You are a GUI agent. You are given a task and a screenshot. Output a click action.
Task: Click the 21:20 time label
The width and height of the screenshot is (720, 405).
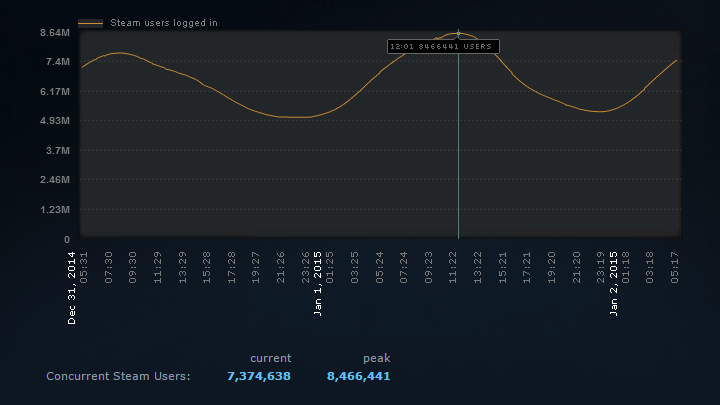[576, 267]
